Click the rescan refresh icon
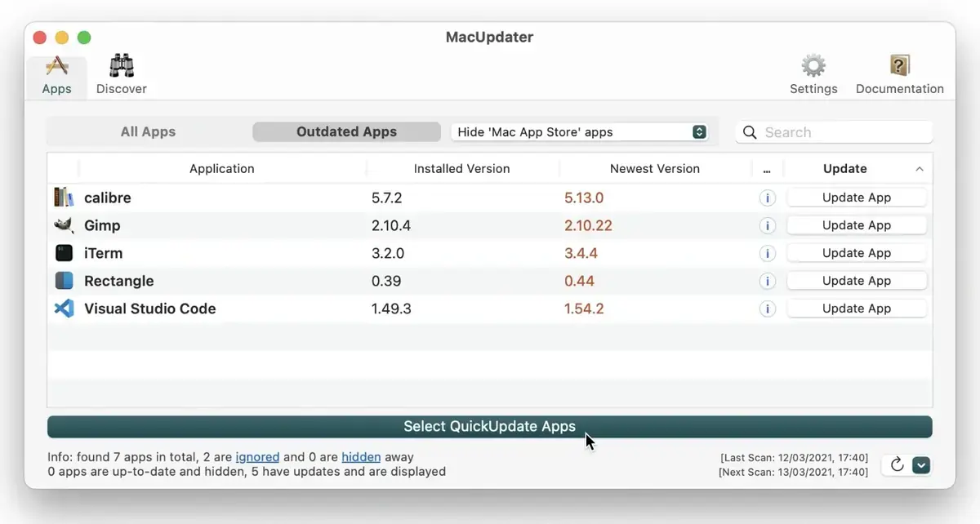980x524 pixels. 897,464
